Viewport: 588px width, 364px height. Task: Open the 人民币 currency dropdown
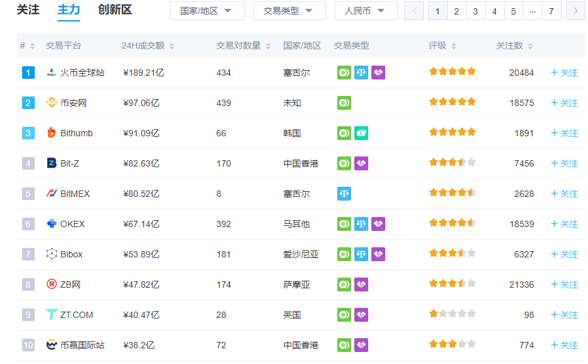point(366,11)
